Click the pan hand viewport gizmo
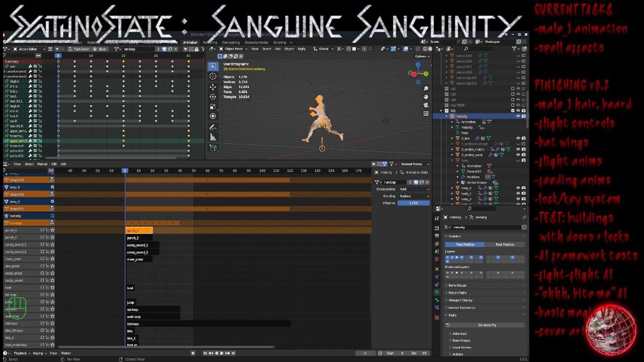This screenshot has height=362, width=644. [426, 97]
